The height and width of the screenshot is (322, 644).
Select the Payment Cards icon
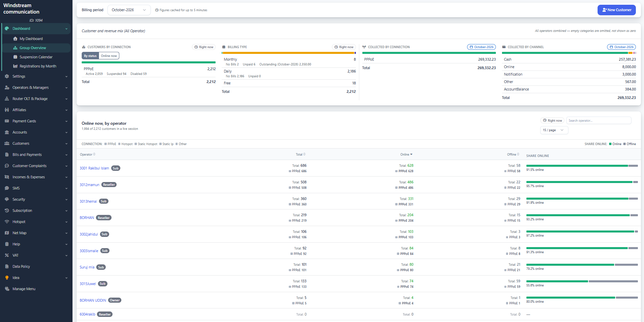(x=7, y=121)
